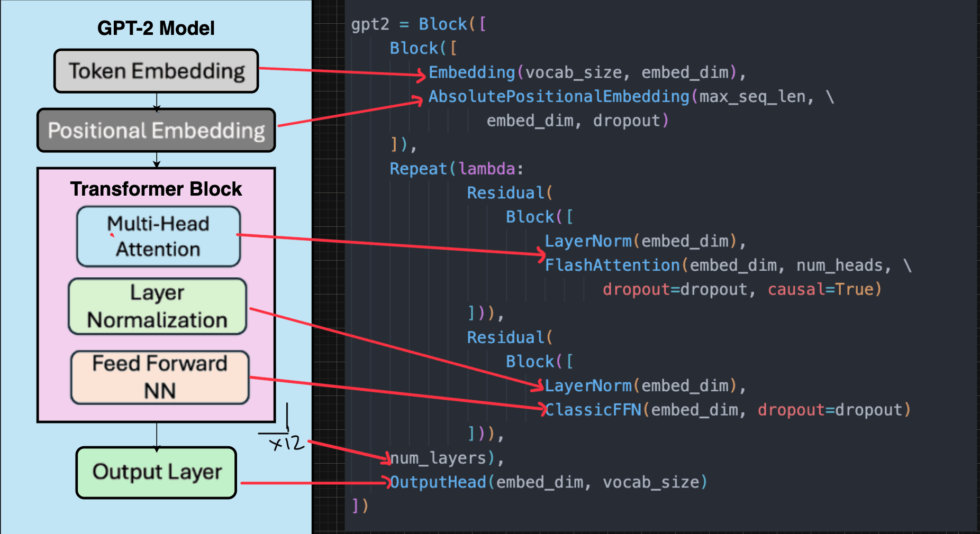Click the Multi-Head Attention block
The image size is (980, 534).
point(158,236)
